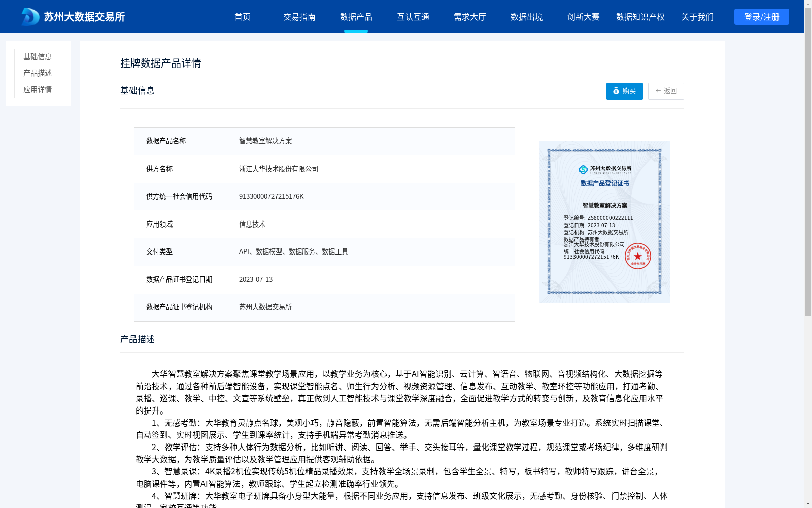
Task: Click the 交付类型 label cell
Action: [x=183, y=251]
